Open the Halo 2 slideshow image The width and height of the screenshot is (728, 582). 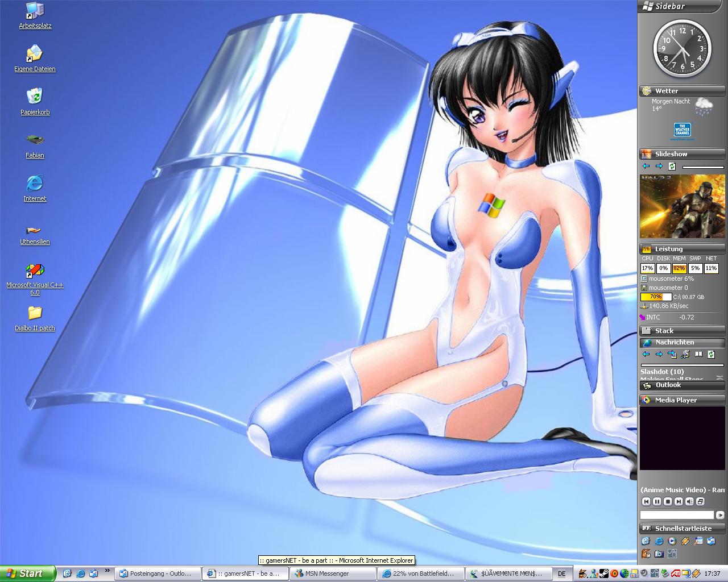tap(682, 206)
